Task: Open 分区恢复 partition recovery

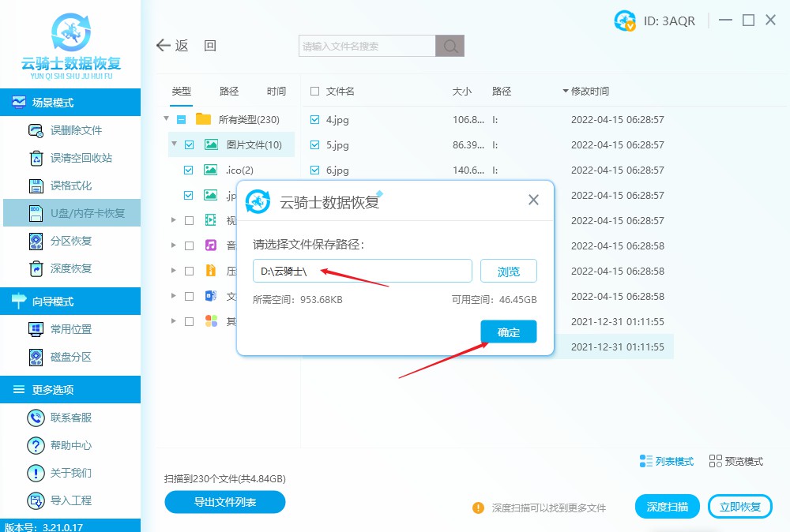Action: coord(36,241)
